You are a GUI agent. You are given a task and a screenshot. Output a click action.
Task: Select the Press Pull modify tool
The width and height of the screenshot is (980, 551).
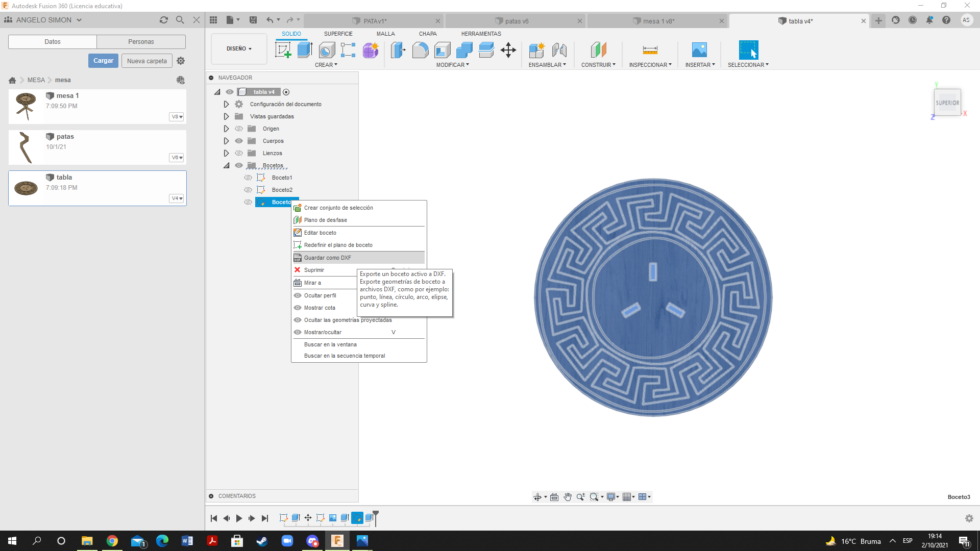398,50
